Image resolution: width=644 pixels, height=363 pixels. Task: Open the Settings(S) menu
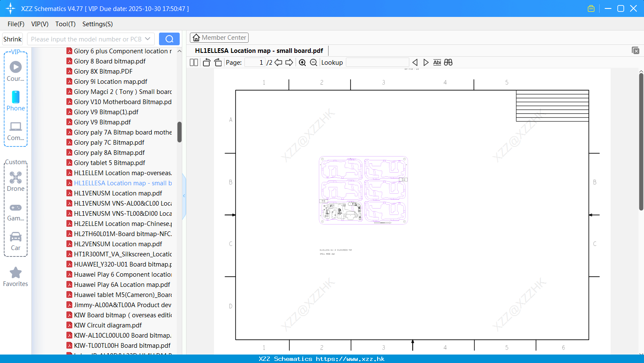tap(98, 24)
